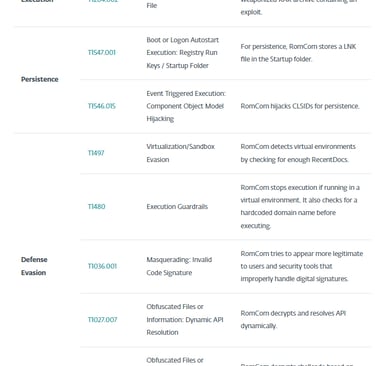Select the decrypts and resolves API description
The width and height of the screenshot is (375, 366).
pyautogui.click(x=293, y=319)
